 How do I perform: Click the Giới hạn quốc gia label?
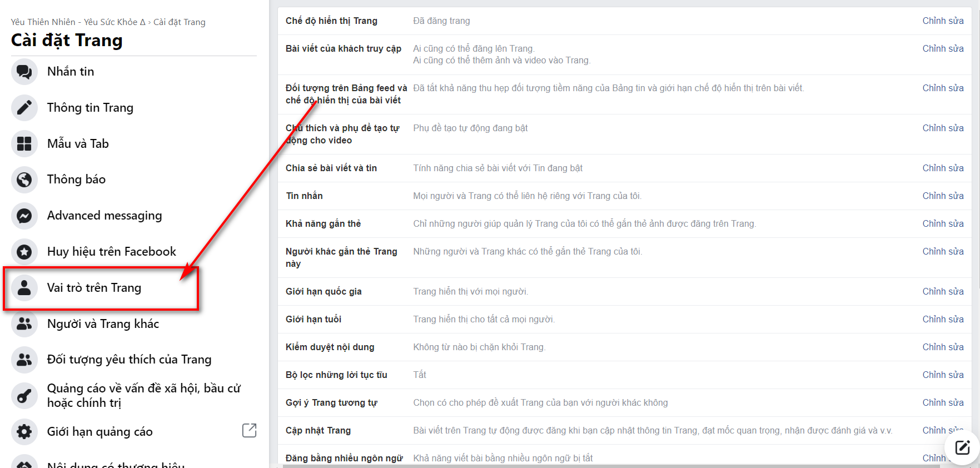pos(324,292)
